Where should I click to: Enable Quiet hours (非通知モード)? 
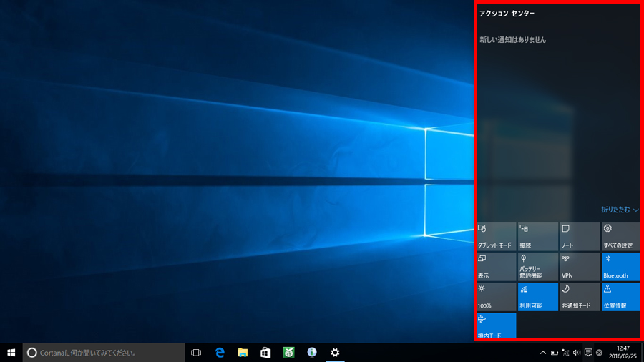[579, 297]
